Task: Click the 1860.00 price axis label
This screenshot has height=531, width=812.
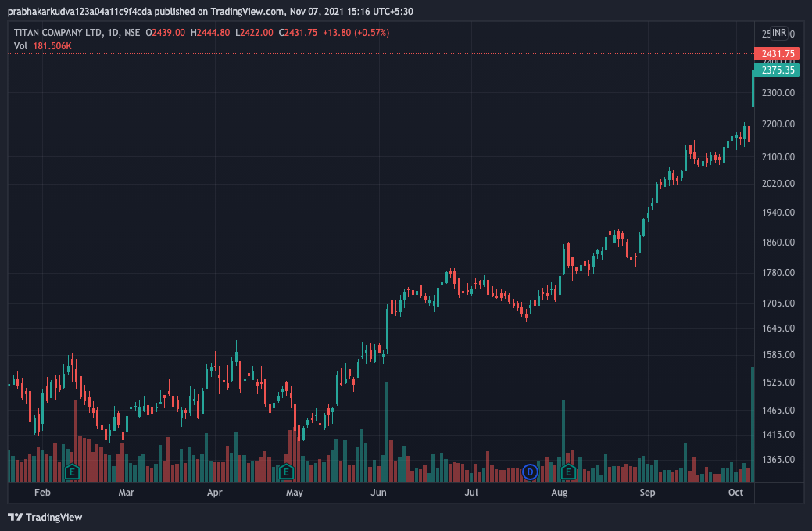Action: pos(778,242)
